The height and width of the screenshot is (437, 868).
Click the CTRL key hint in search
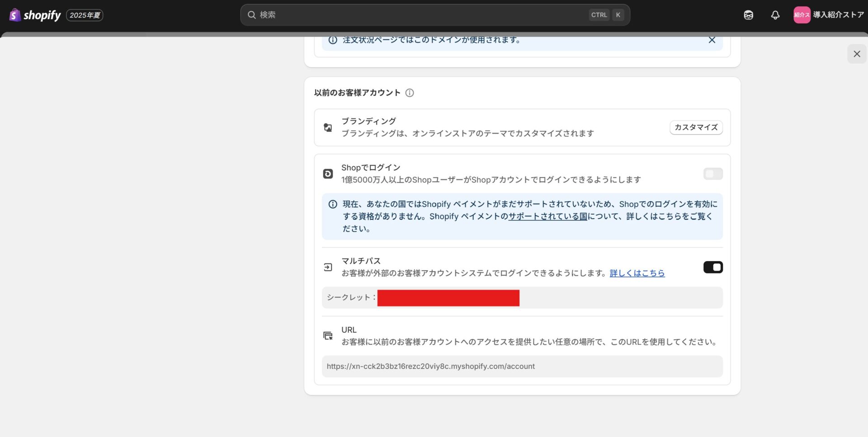599,15
